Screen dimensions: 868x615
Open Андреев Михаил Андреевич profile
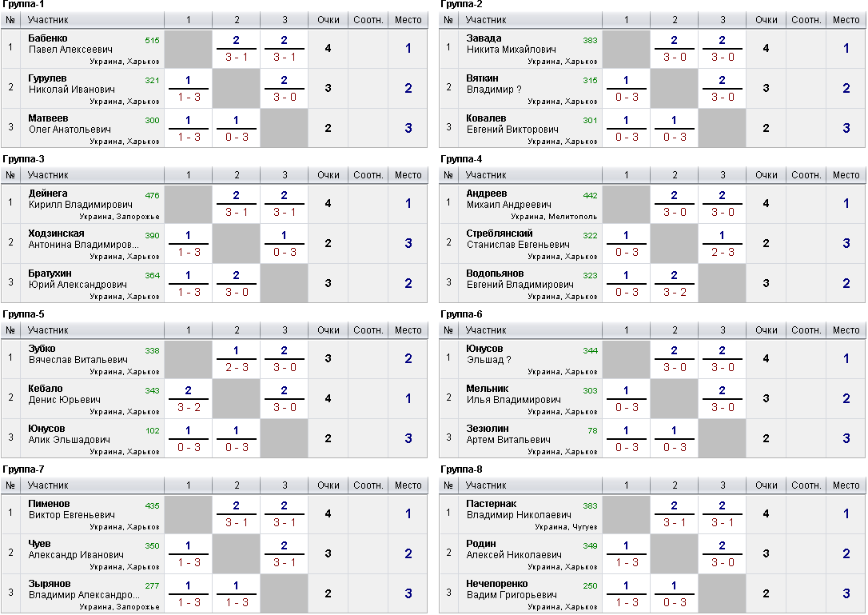(x=509, y=199)
